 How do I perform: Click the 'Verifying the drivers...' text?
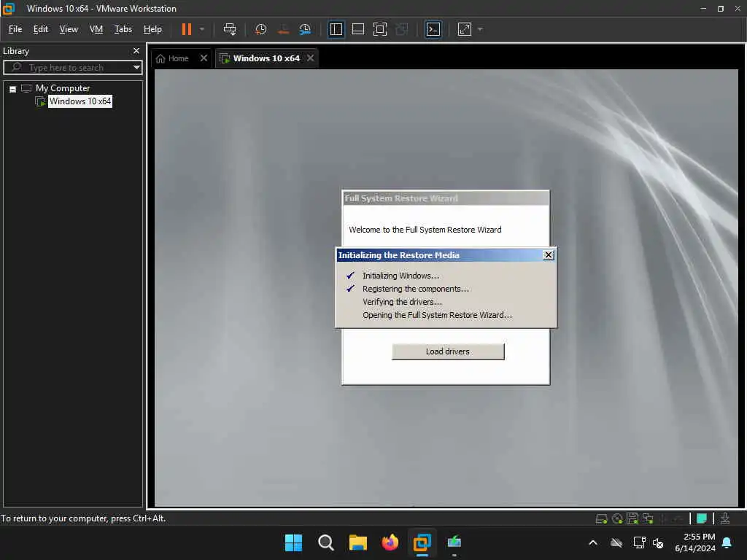tap(402, 302)
